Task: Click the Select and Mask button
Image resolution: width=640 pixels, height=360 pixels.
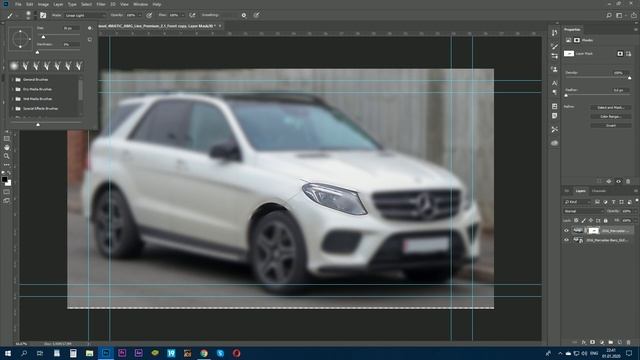Action: point(611,107)
